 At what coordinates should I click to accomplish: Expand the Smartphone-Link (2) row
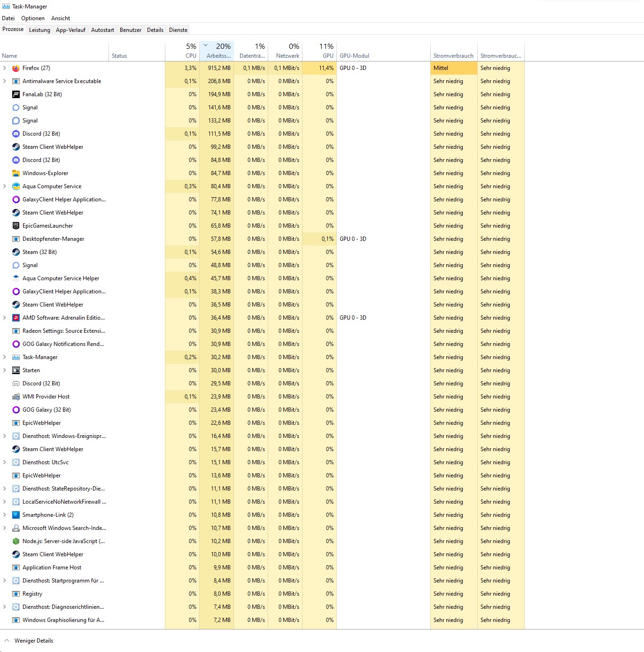(x=5, y=515)
